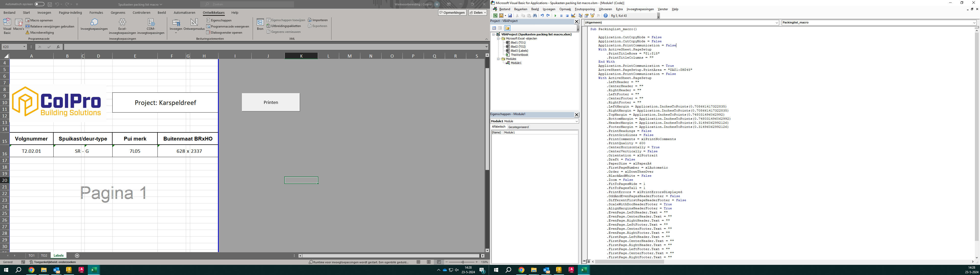This screenshot has width=980, height=275.
Task: Click the Object Browser icon in VBA toolbar
Action: point(592,16)
